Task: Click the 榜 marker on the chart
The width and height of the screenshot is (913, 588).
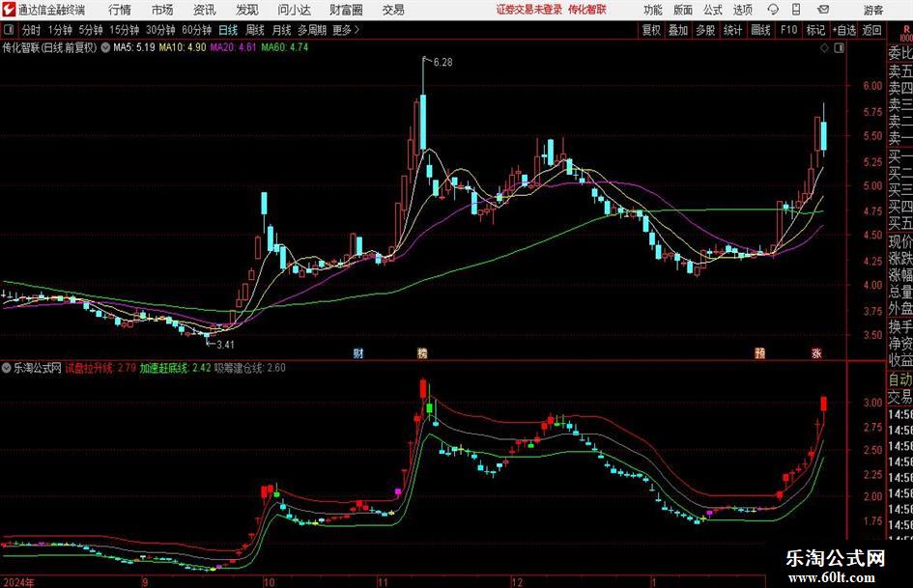Action: pos(423,352)
